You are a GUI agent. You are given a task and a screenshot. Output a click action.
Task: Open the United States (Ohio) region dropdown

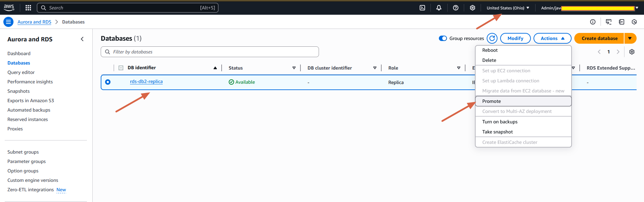tap(508, 8)
